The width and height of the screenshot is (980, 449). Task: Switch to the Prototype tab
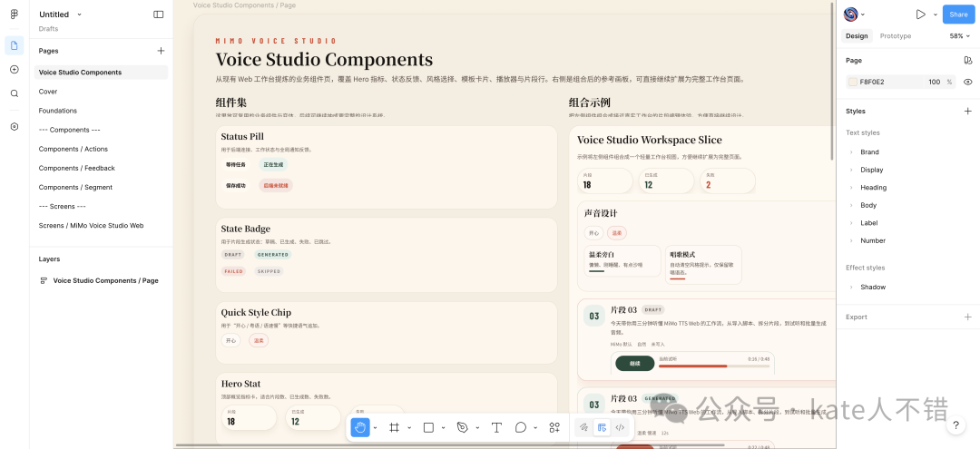895,36
